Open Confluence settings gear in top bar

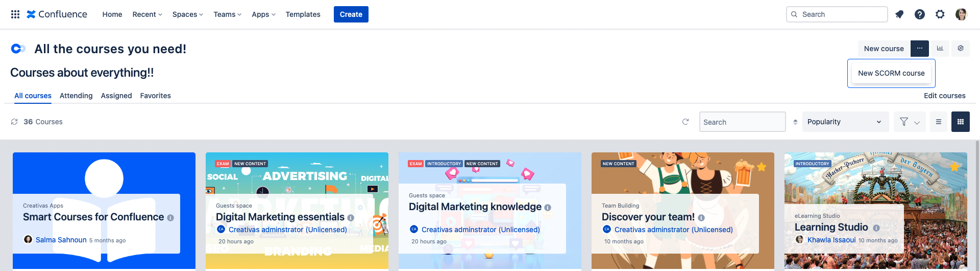tap(940, 14)
